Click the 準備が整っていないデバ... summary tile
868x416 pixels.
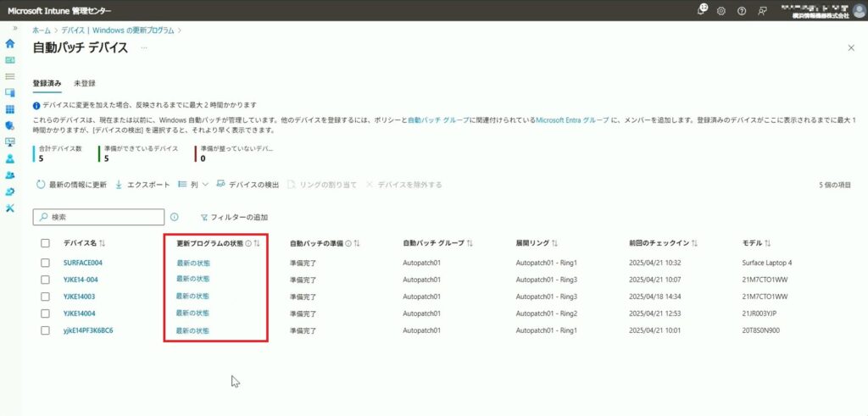(x=236, y=154)
